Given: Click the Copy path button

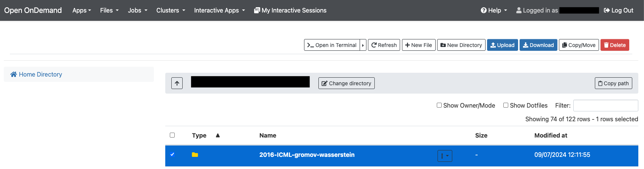Looking at the screenshot, I should [613, 83].
